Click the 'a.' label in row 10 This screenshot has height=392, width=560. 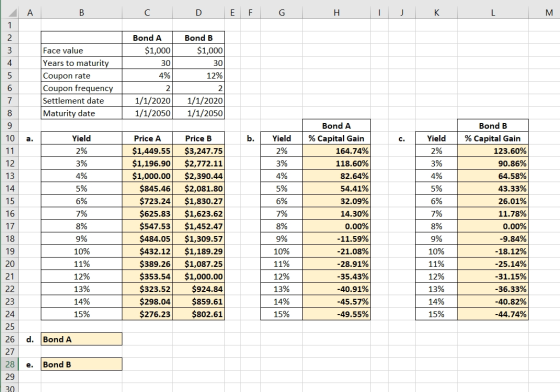(x=30, y=139)
